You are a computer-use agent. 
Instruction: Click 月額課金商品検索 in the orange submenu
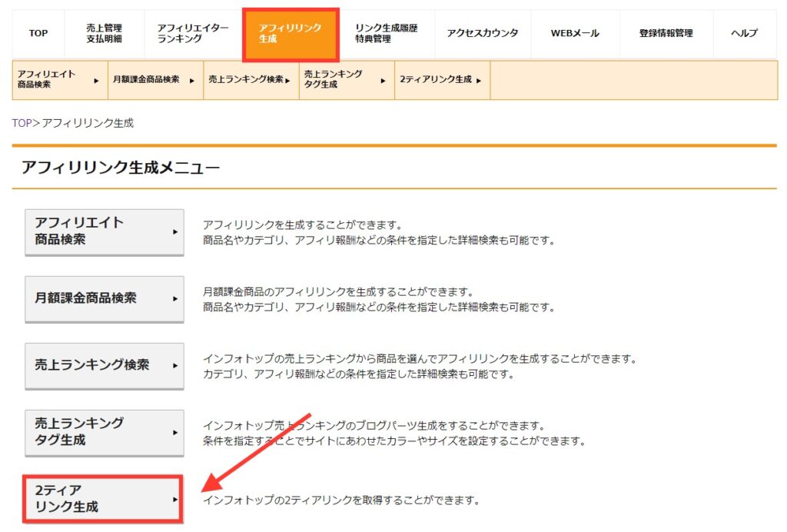(x=154, y=80)
